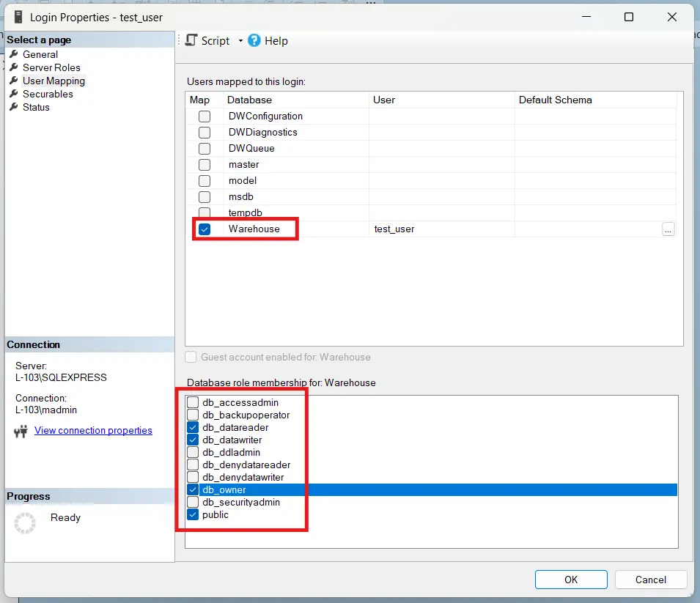
Task: Select the Securables page
Action: pyautogui.click(x=48, y=94)
